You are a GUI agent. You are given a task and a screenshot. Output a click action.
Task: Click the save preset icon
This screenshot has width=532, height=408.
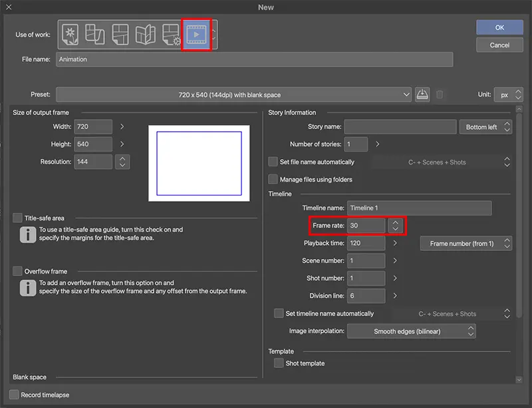pyautogui.click(x=422, y=95)
